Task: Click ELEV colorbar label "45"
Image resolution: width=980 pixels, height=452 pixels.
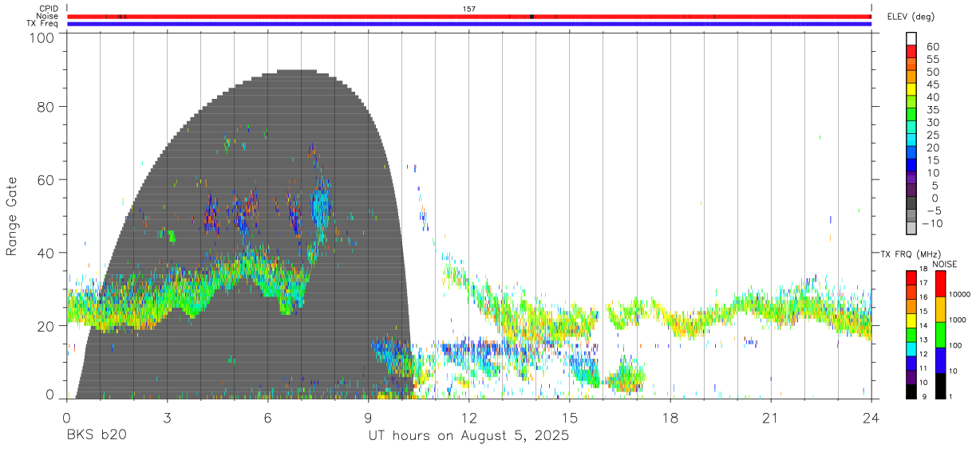Action: click(x=932, y=85)
